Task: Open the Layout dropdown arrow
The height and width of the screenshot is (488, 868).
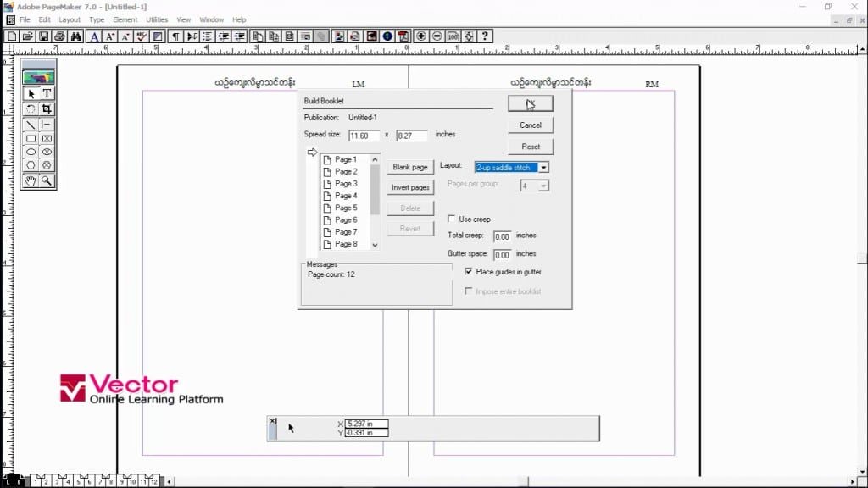Action: (543, 168)
